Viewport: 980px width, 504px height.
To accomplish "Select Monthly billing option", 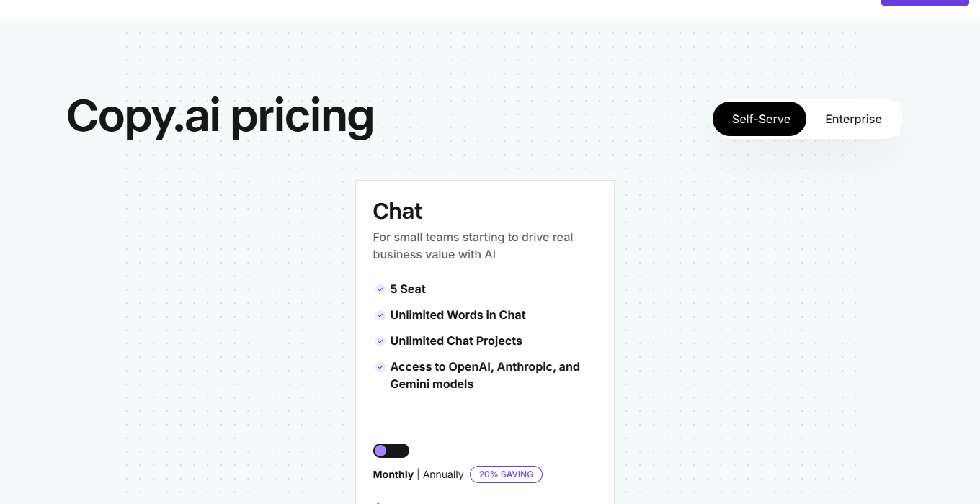I will tap(393, 474).
